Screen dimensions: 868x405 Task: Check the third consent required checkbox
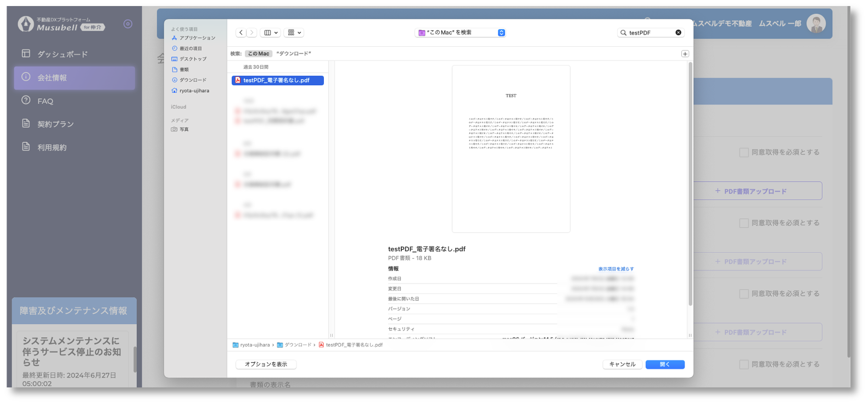[x=744, y=294]
